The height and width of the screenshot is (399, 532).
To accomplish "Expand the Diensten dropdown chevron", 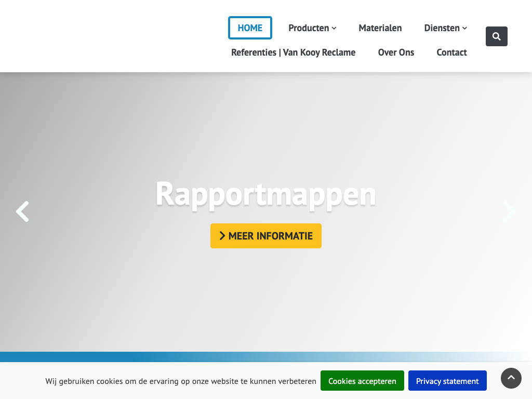I will 464,29.
